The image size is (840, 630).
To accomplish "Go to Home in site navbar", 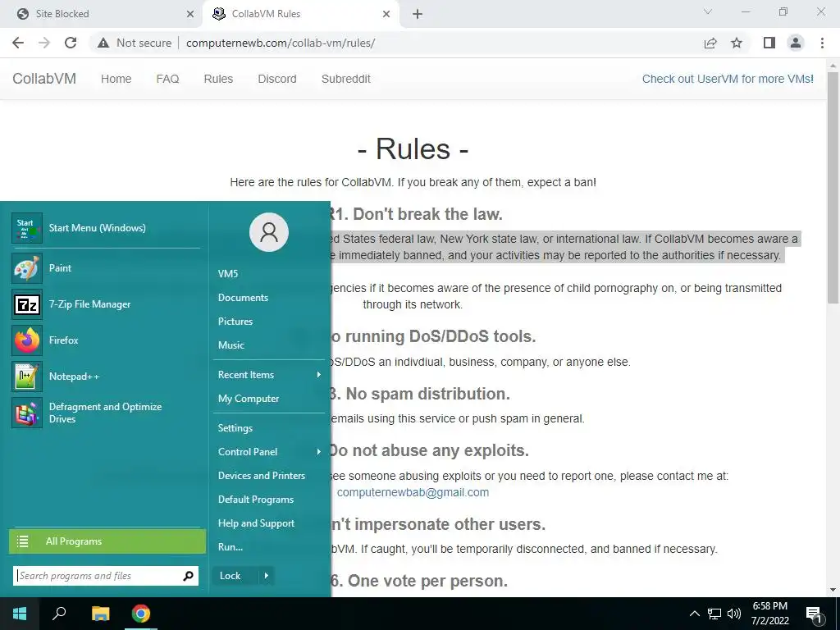I will [x=116, y=79].
